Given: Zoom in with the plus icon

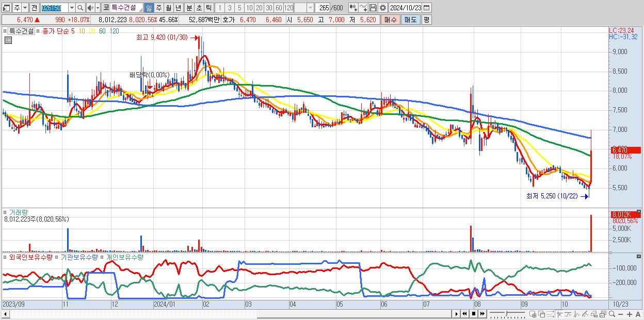Looking at the screenshot, I should point(629,314).
